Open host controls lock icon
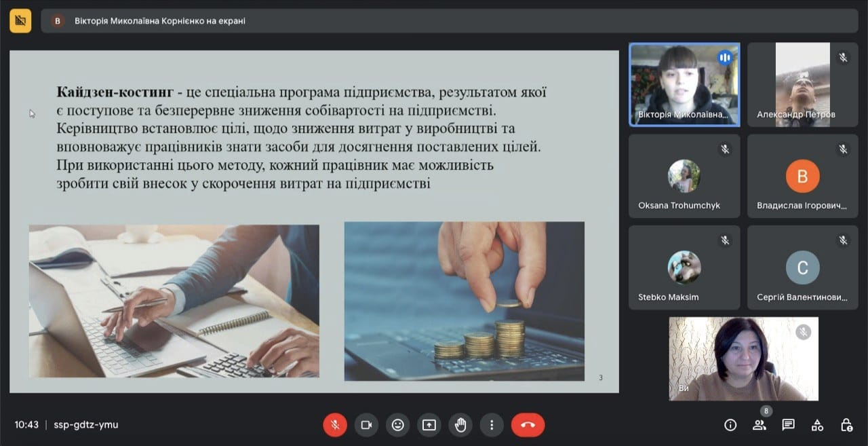 846,425
